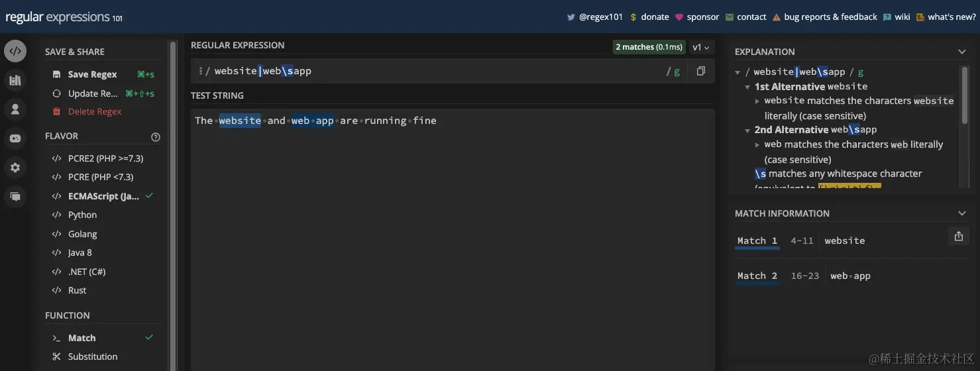Open the regex editor sidebar icon
This screenshot has height=371, width=980.
15,50
